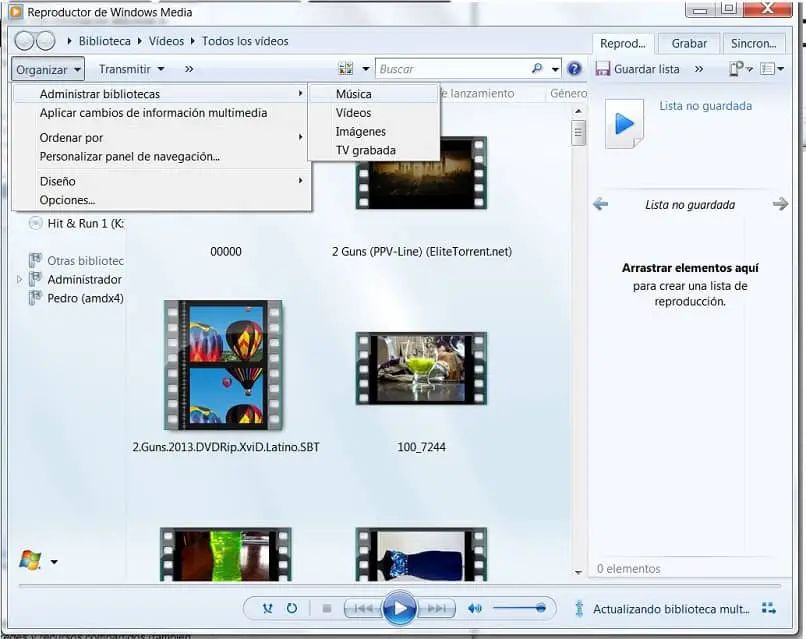Expand the Administrador library tree node

tap(20, 280)
